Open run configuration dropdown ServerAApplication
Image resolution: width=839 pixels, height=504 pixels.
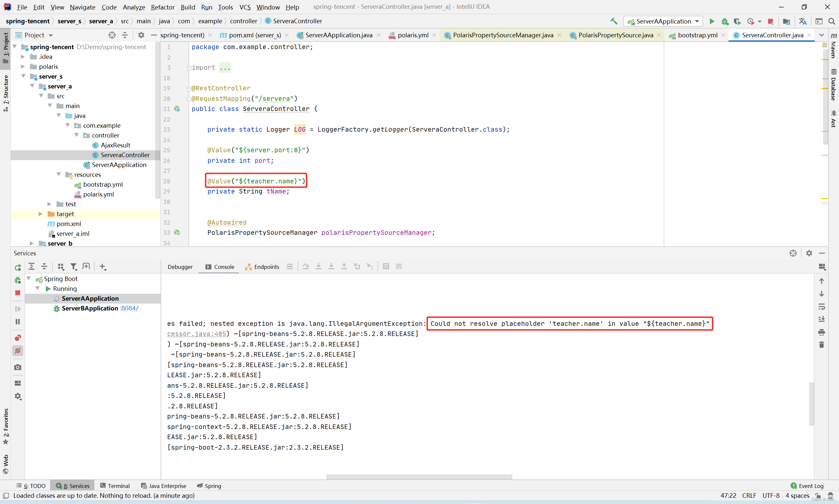[663, 21]
